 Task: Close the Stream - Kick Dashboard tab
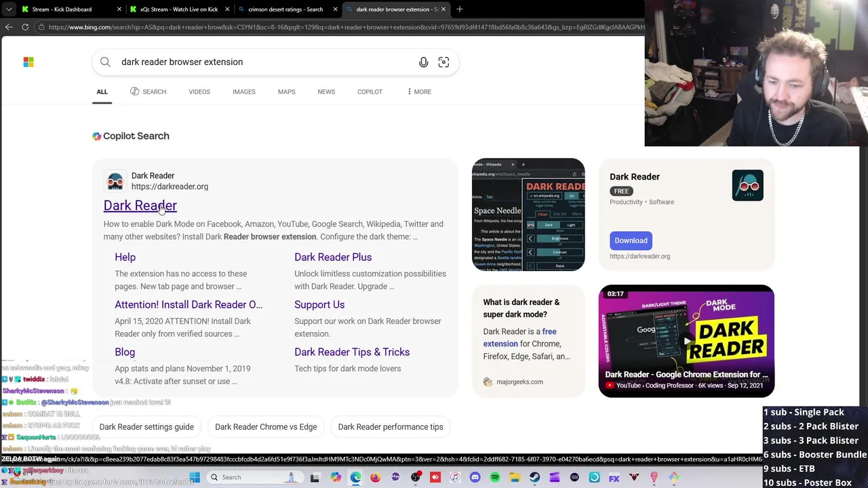click(119, 9)
